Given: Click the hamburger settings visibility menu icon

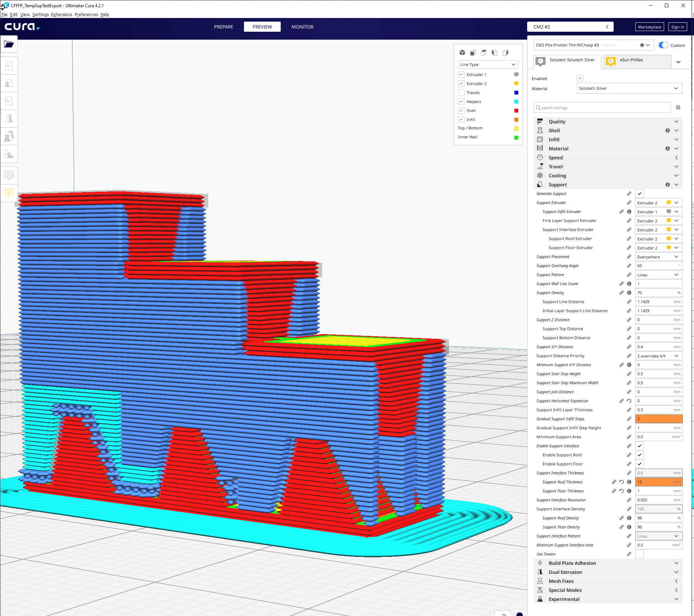Looking at the screenshot, I should tap(678, 107).
